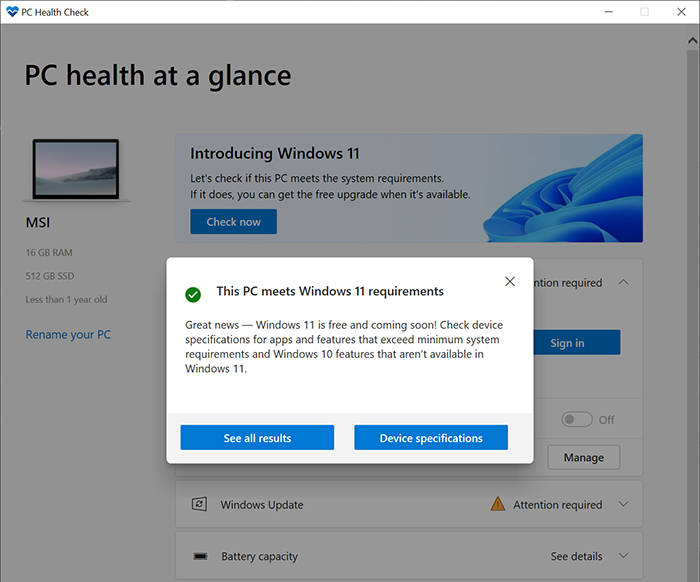Viewport: 700px width, 582px height.
Task: Click the MSI laptop thumbnail image
Action: point(76,170)
